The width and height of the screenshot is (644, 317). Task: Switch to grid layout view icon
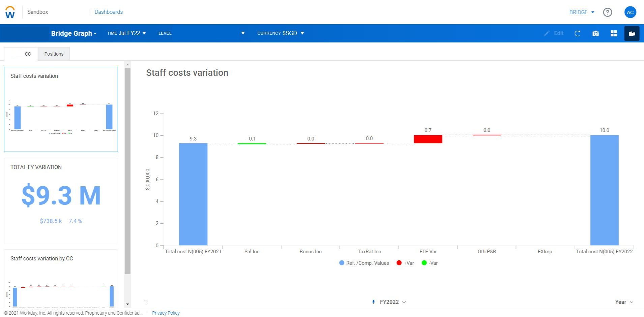click(x=614, y=33)
